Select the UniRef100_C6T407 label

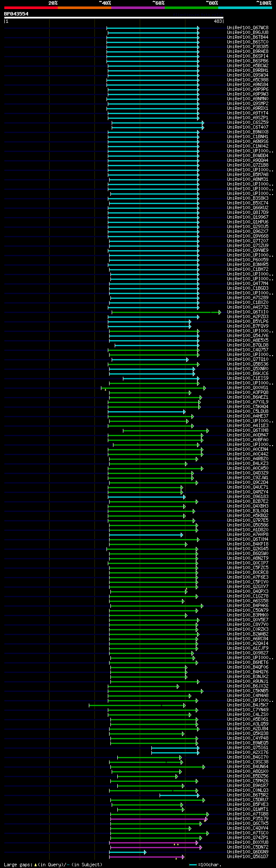(248, 127)
